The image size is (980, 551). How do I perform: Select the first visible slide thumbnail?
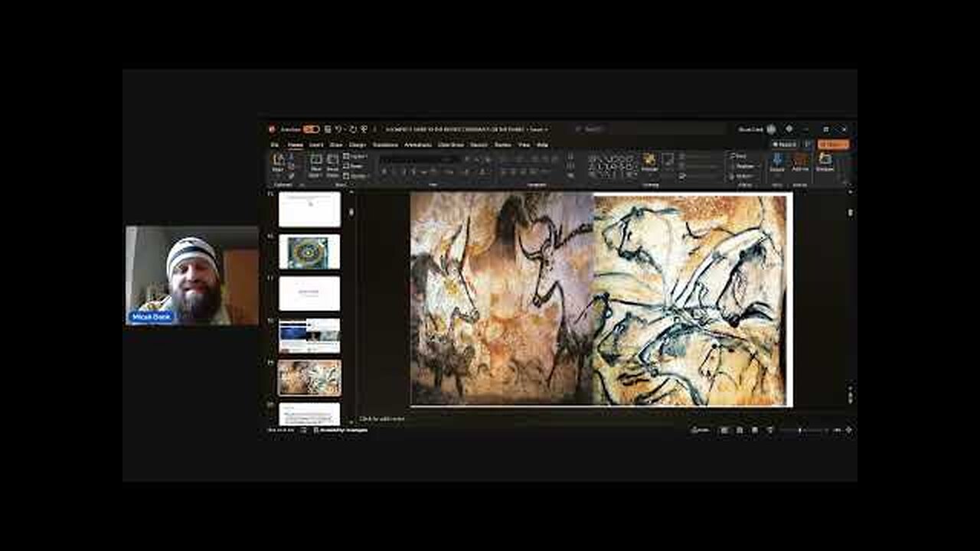[309, 209]
